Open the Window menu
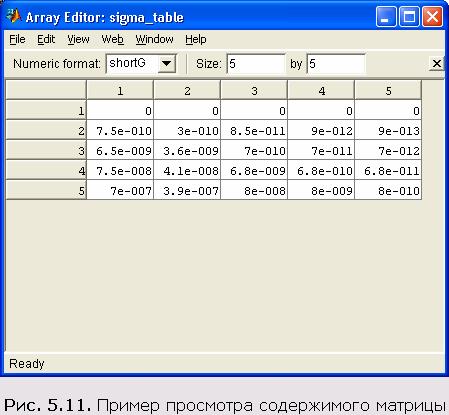The image size is (449, 415). (x=154, y=39)
